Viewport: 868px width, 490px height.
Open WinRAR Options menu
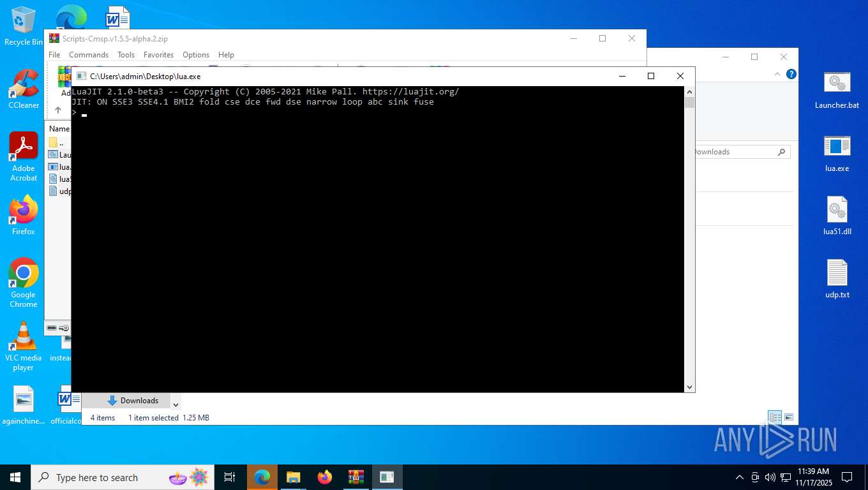(196, 55)
